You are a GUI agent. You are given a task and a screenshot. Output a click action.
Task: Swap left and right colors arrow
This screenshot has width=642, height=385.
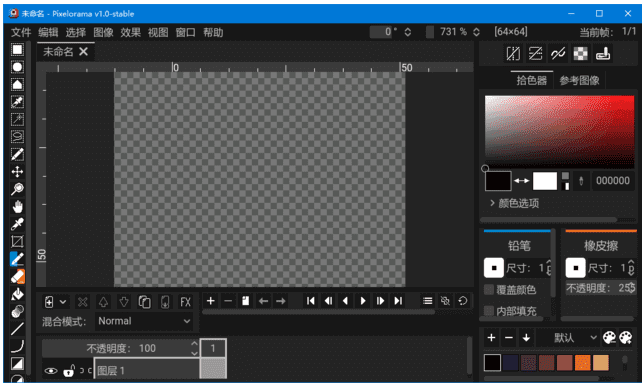point(522,181)
